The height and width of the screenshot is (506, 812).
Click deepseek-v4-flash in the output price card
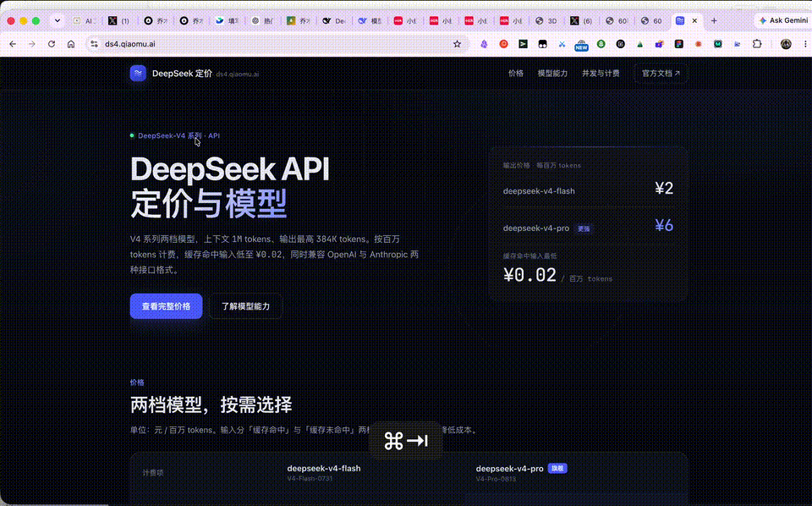coord(539,191)
